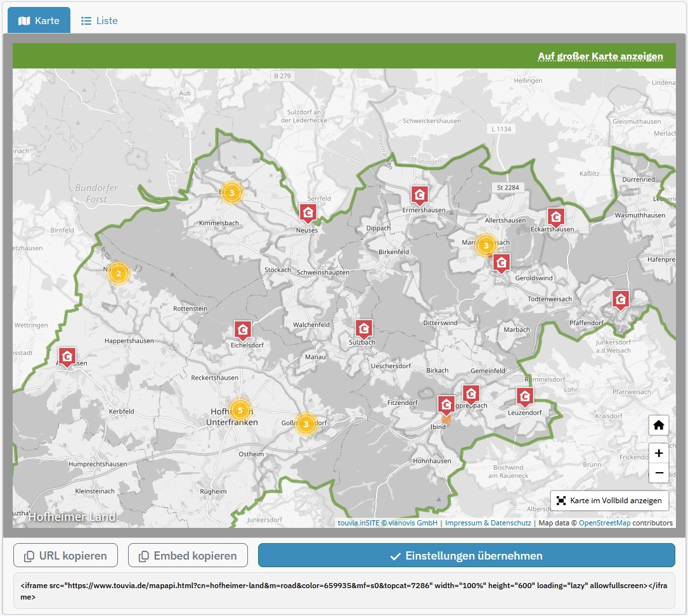The width and height of the screenshot is (688, 616).
Task: Zoom in with the plus button
Action: pos(659,453)
